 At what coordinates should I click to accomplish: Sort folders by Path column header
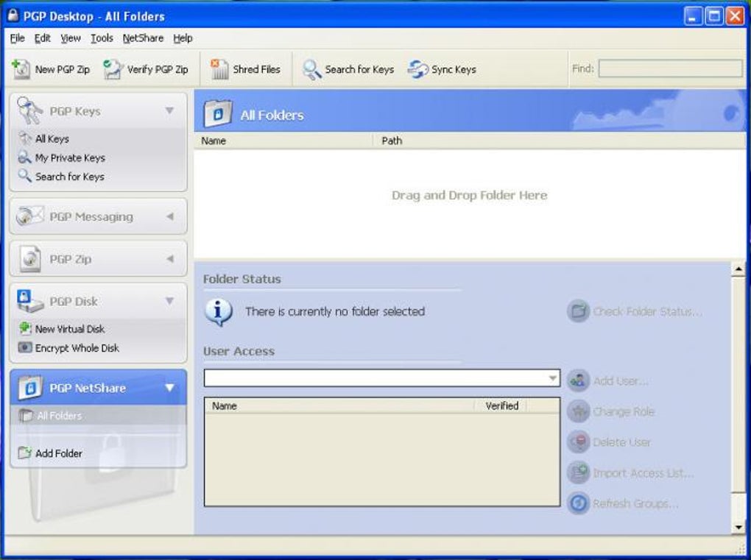click(x=558, y=141)
